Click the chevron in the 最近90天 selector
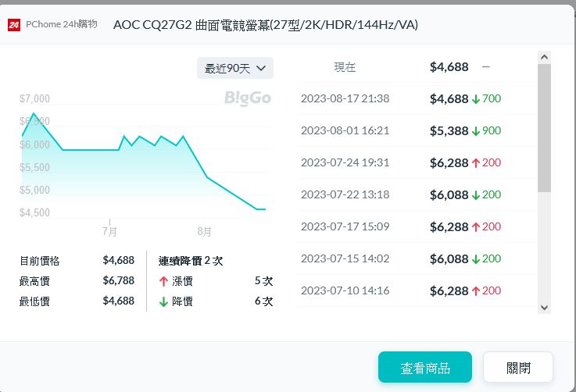This screenshot has width=576, height=392. [x=261, y=69]
